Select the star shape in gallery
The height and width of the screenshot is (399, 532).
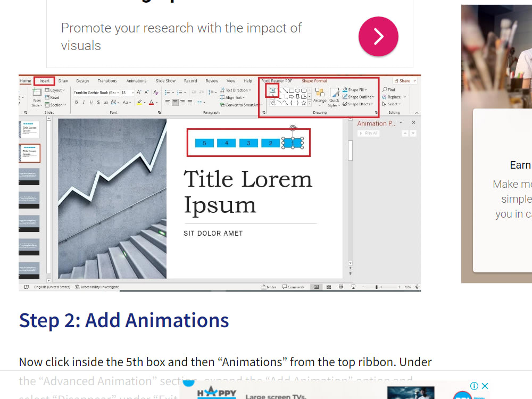point(304,103)
